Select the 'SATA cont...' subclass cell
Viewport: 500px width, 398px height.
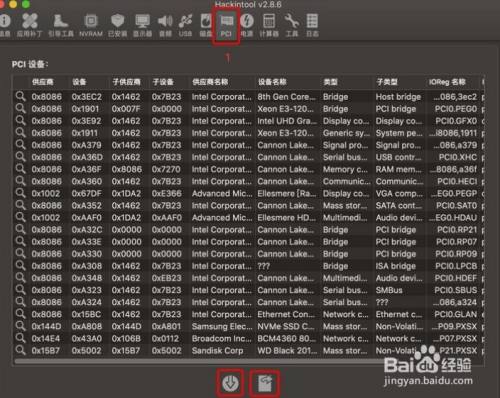[399, 205]
